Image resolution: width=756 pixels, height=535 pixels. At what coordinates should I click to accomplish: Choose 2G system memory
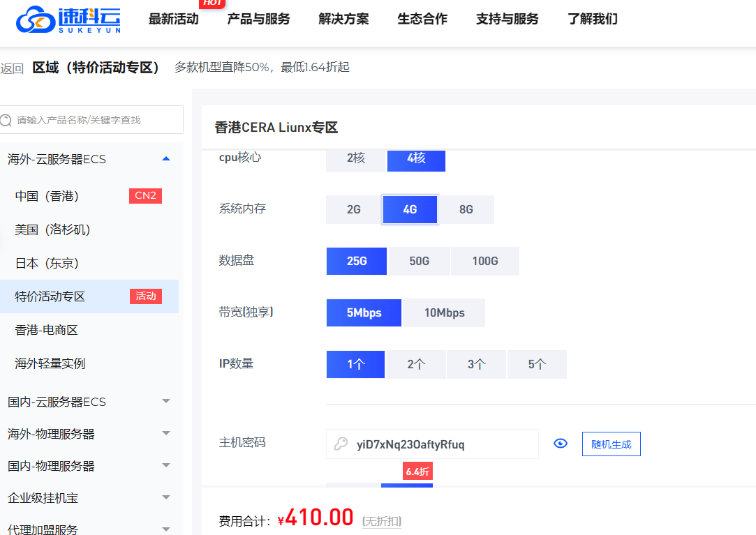[x=353, y=210]
